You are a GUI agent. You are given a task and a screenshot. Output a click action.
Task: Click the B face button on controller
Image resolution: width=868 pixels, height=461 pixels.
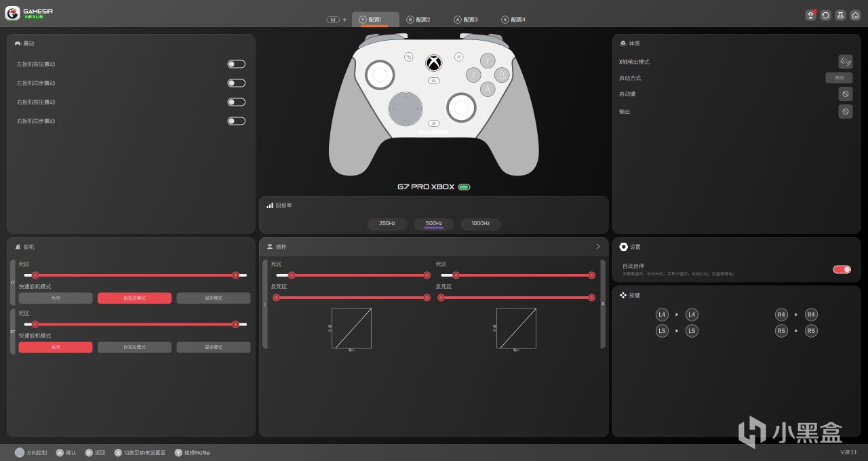click(x=502, y=75)
